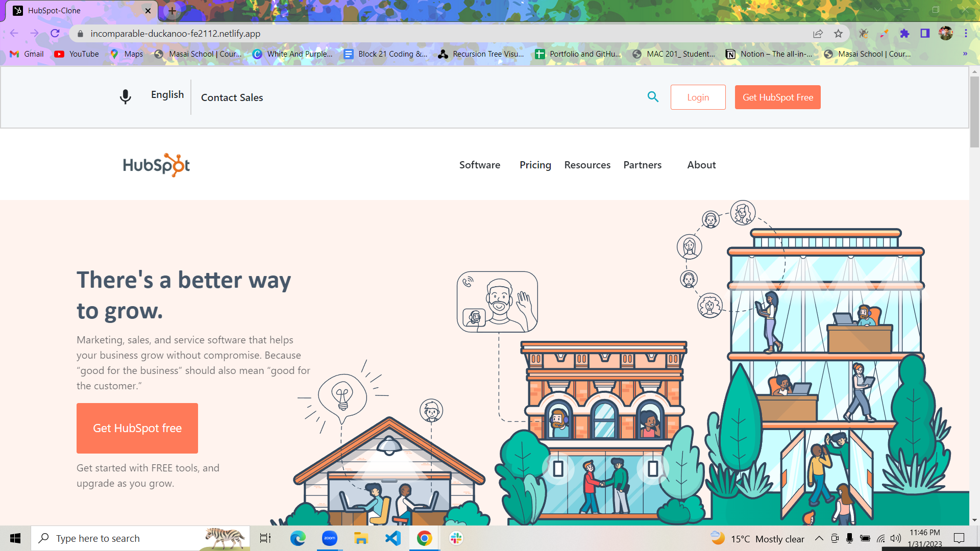
Task: Share this page icon in address bar
Action: pos(818,34)
